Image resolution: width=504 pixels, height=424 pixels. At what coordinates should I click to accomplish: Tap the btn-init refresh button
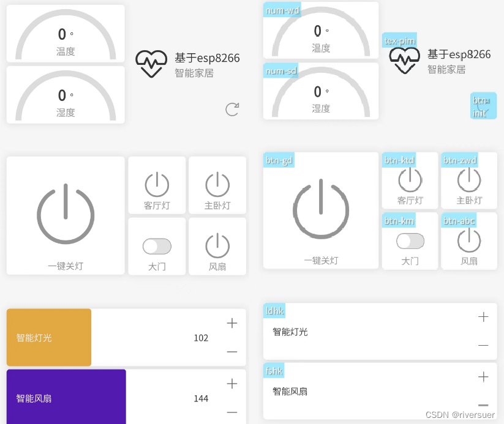(483, 106)
